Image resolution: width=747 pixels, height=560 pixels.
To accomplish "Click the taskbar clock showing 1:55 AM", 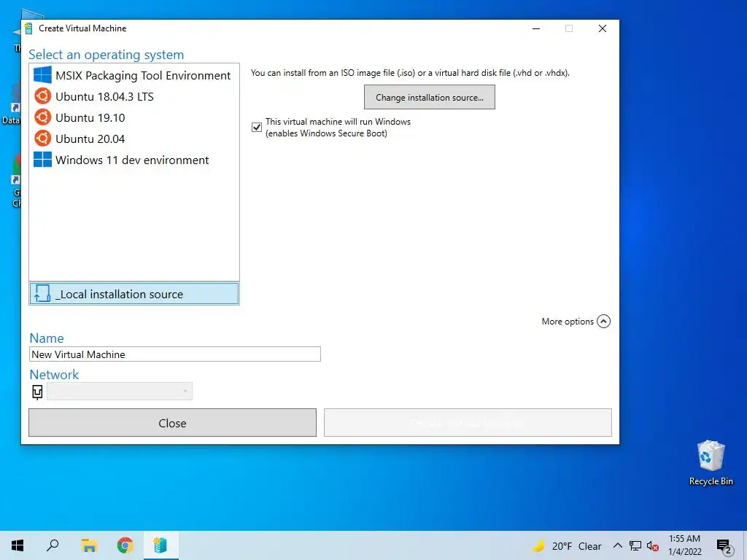I will point(684,545).
